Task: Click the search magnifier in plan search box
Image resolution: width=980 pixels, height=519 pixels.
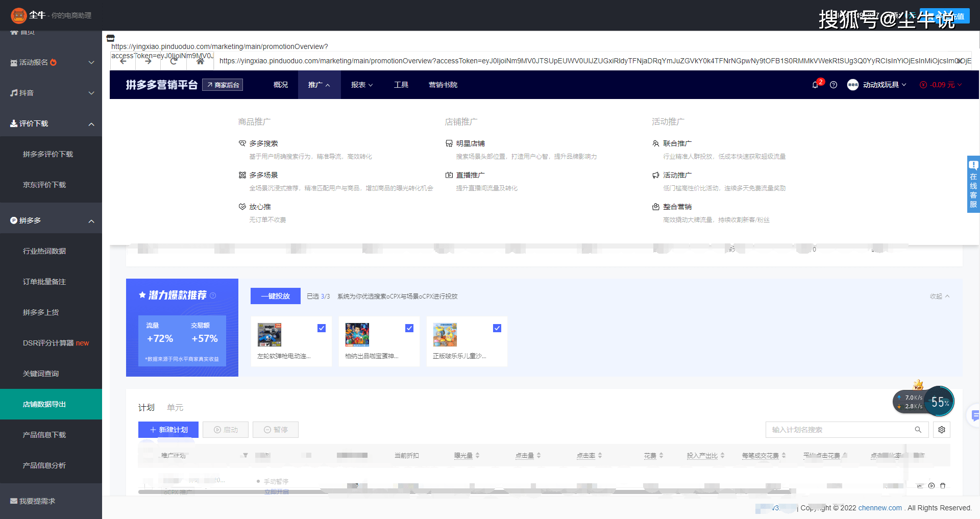Action: pyautogui.click(x=918, y=430)
